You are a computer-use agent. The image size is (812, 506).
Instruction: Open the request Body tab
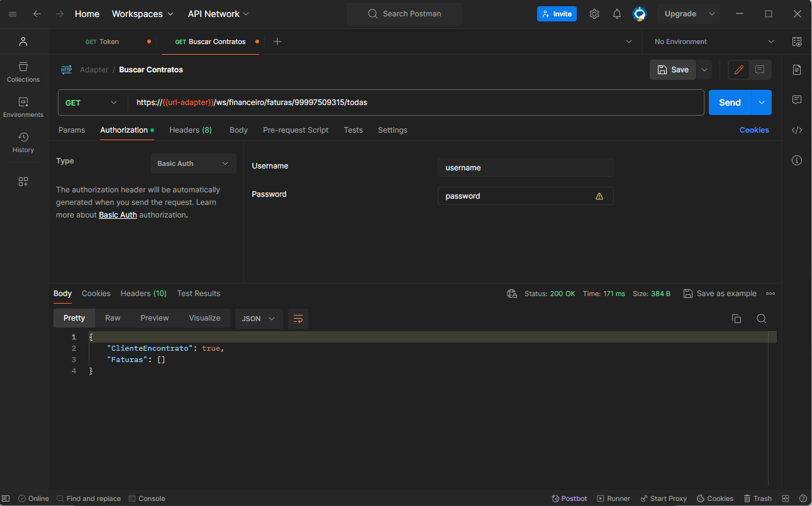238,130
